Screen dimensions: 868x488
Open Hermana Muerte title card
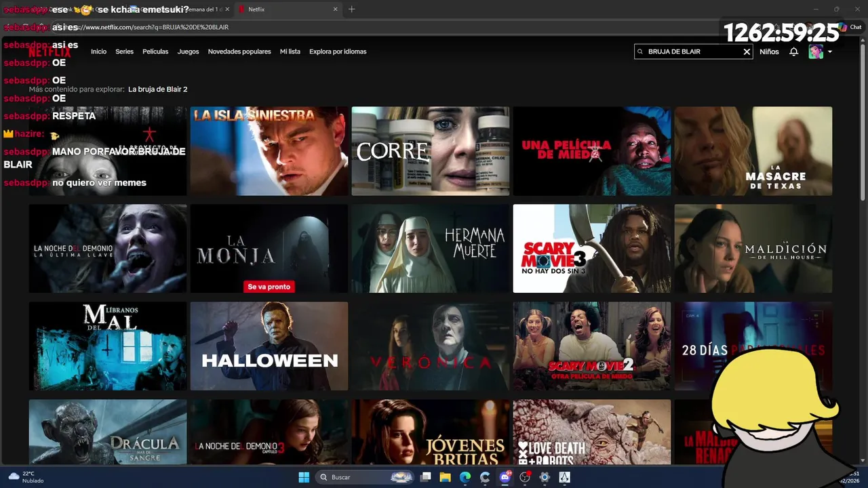431,249
